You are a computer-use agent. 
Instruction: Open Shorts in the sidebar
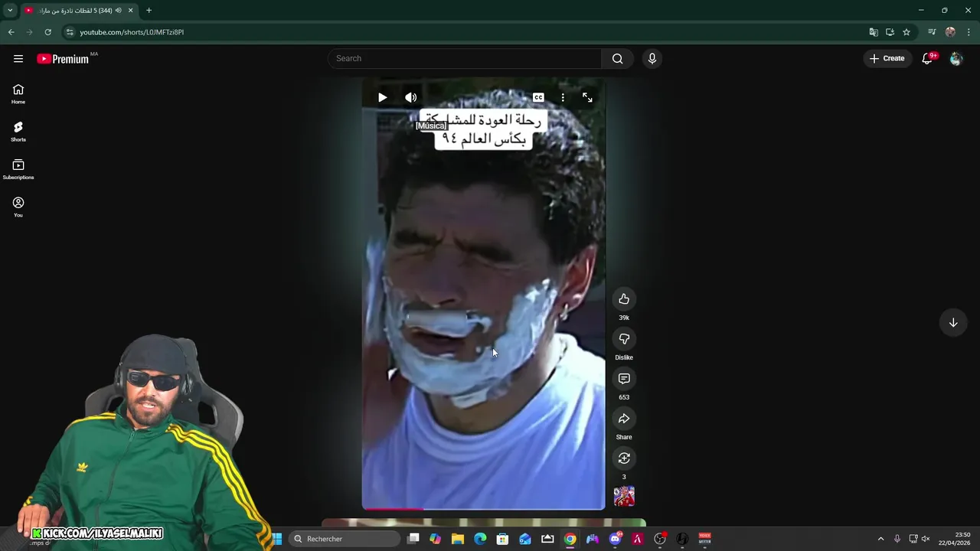pyautogui.click(x=18, y=132)
